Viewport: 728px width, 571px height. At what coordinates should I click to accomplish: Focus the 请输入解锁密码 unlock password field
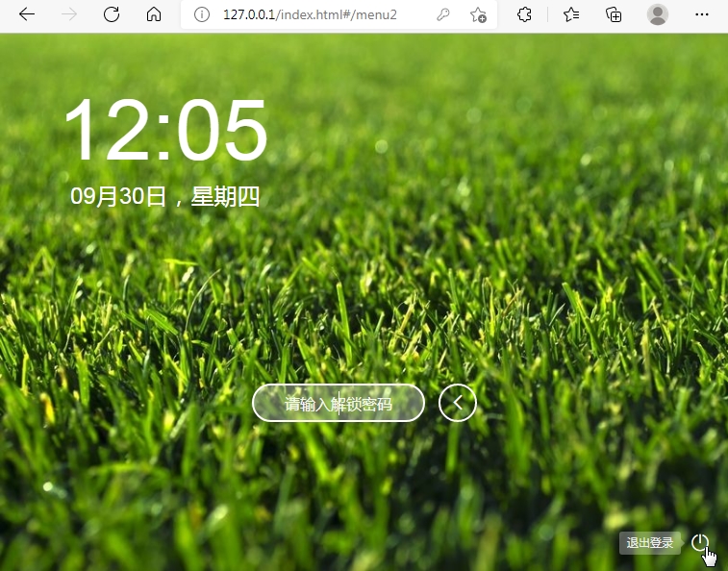coord(339,403)
